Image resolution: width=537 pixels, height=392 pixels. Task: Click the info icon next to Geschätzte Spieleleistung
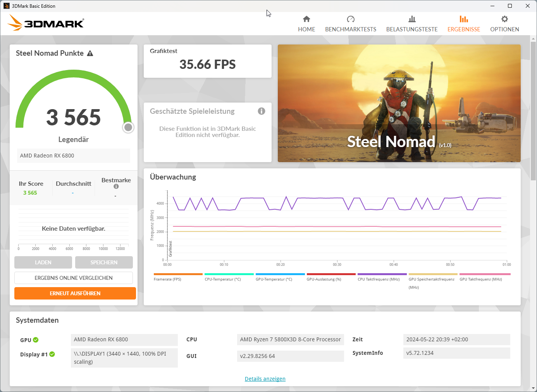click(262, 111)
